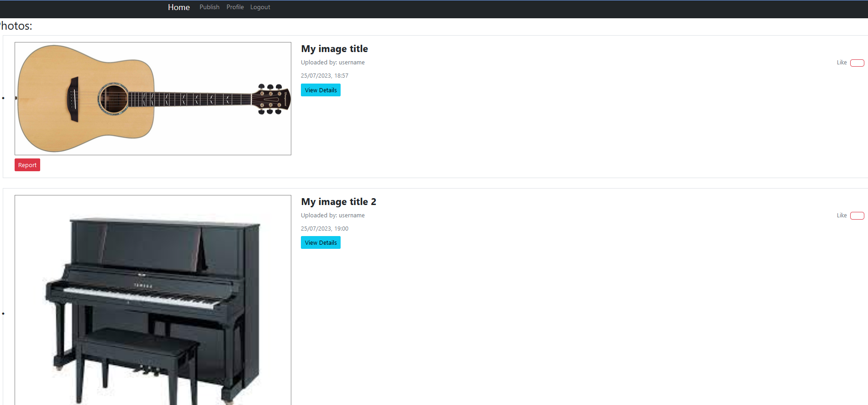Viewport: 868px width, 405px height.
Task: Go to the Home page link
Action: point(179,7)
